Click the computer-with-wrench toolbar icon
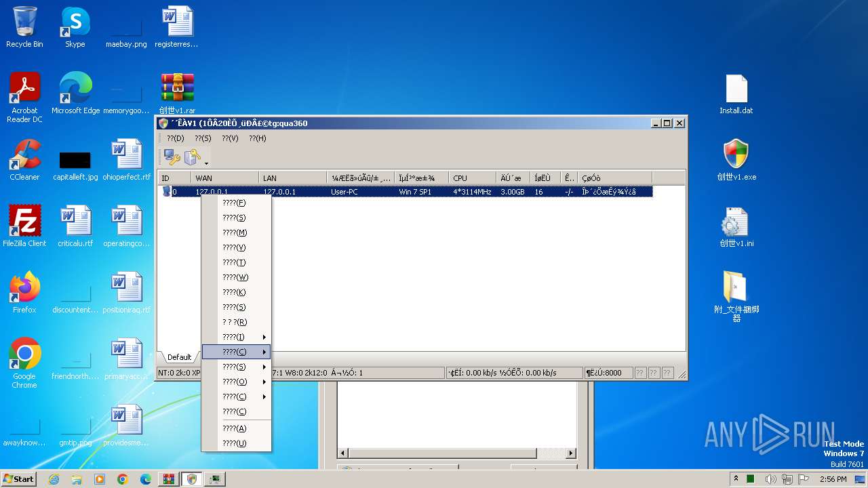 [x=172, y=158]
